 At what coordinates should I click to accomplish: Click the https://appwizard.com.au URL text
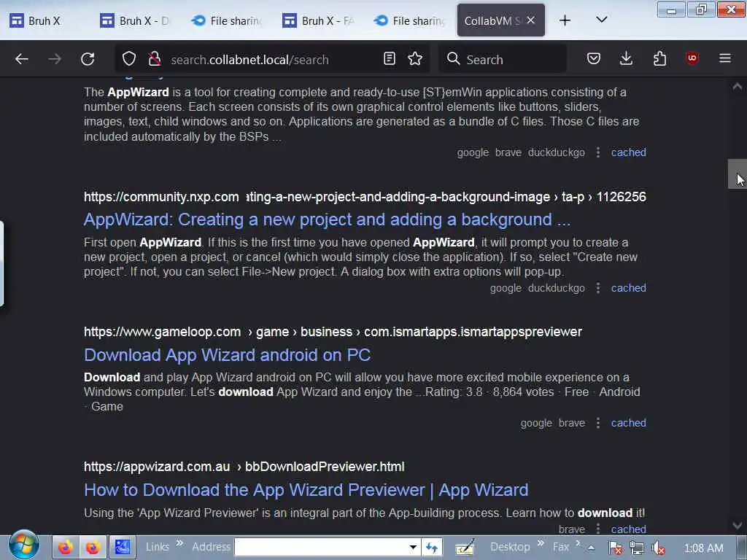pyautogui.click(x=157, y=467)
